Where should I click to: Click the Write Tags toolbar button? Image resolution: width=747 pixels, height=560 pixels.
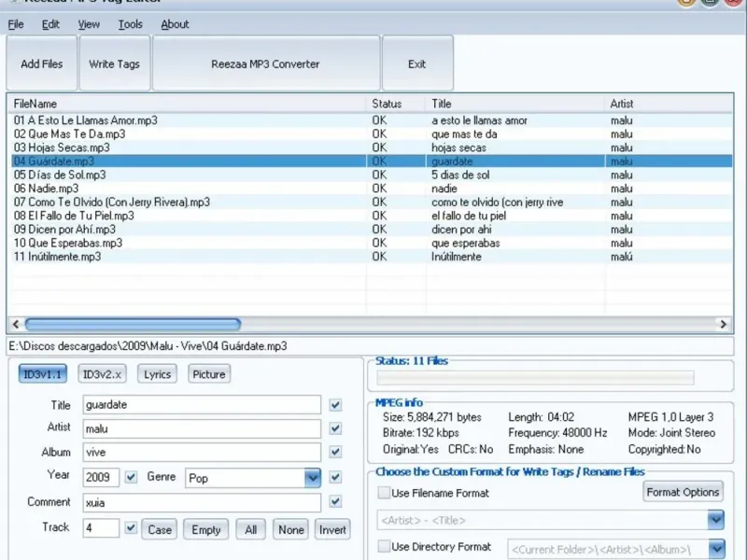(114, 64)
